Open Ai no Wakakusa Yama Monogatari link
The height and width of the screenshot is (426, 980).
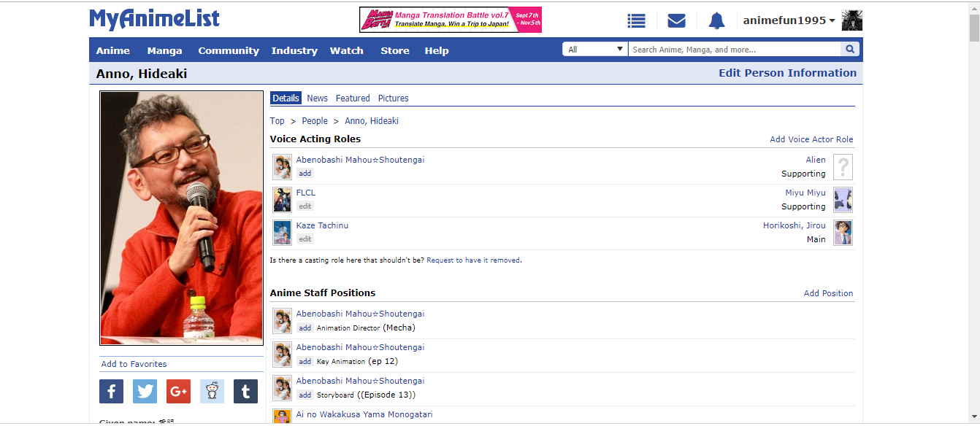364,414
